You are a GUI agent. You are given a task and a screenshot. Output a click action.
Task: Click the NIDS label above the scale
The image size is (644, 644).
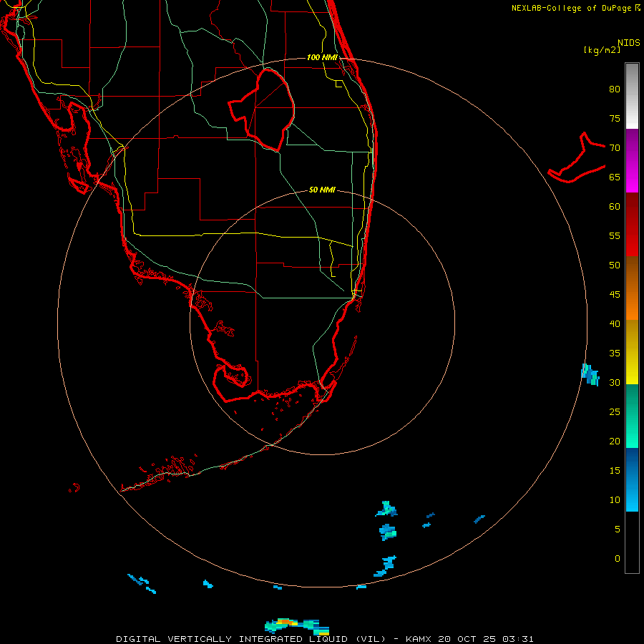[x=629, y=43]
